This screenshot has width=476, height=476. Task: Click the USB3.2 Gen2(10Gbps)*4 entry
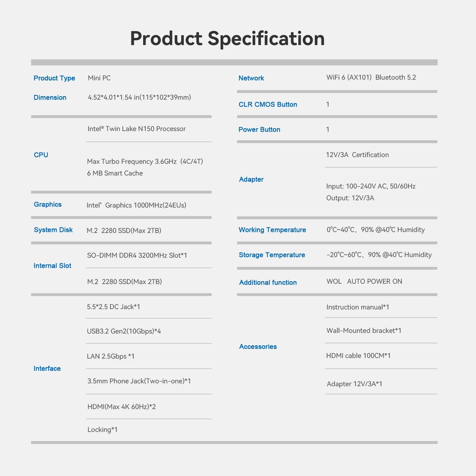(124, 331)
